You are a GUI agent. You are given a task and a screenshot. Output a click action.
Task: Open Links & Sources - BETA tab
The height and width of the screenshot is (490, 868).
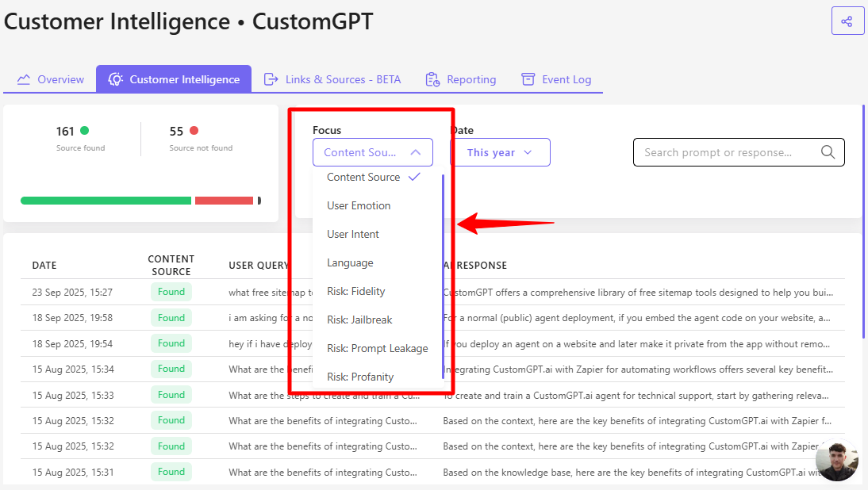(332, 79)
